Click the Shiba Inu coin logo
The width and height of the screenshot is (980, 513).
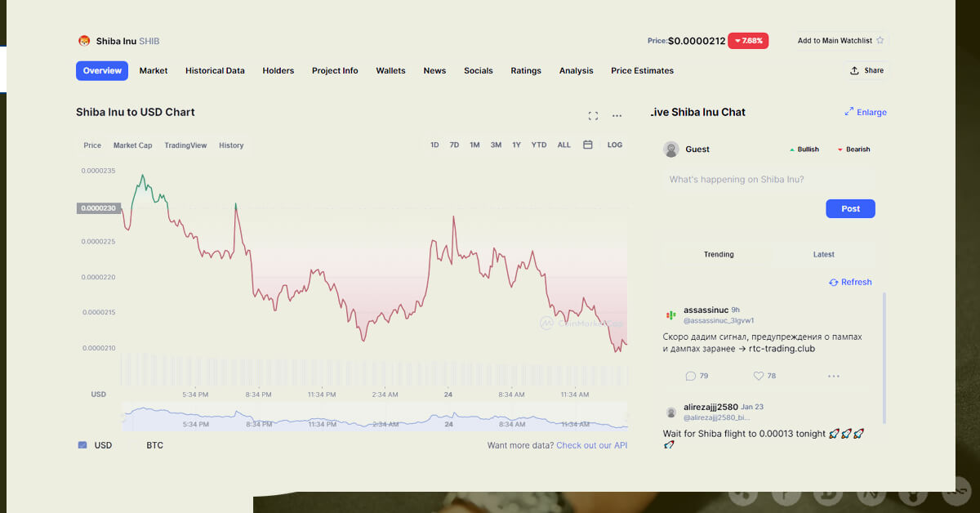83,41
